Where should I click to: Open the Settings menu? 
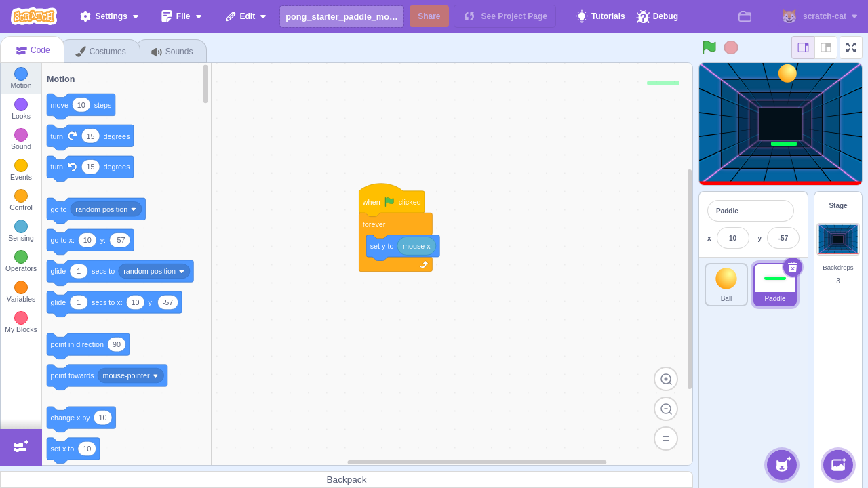(108, 16)
